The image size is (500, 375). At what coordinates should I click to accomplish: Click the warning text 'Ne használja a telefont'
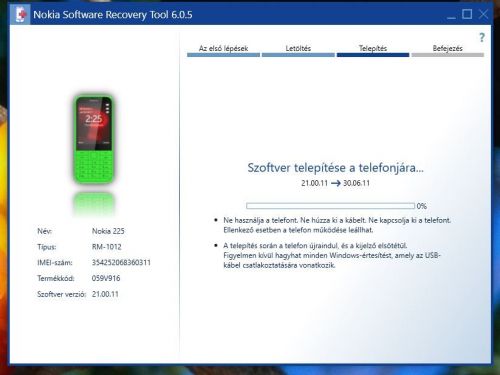[260, 220]
